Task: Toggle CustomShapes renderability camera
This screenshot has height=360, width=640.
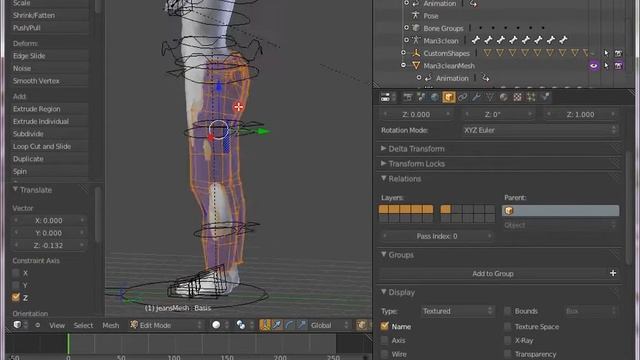Action: [x=619, y=53]
